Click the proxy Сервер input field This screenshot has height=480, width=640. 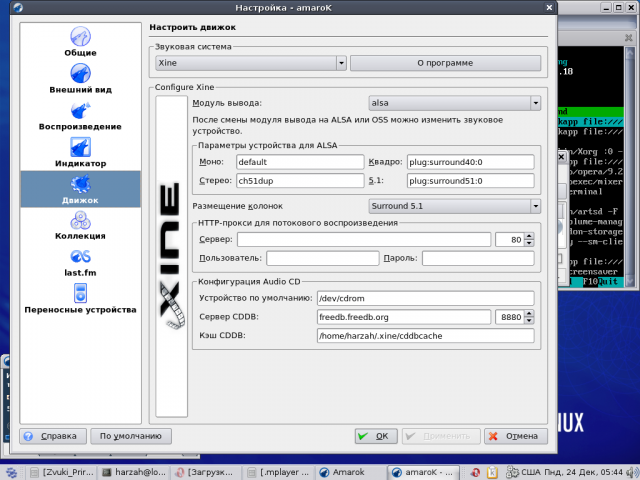(364, 240)
